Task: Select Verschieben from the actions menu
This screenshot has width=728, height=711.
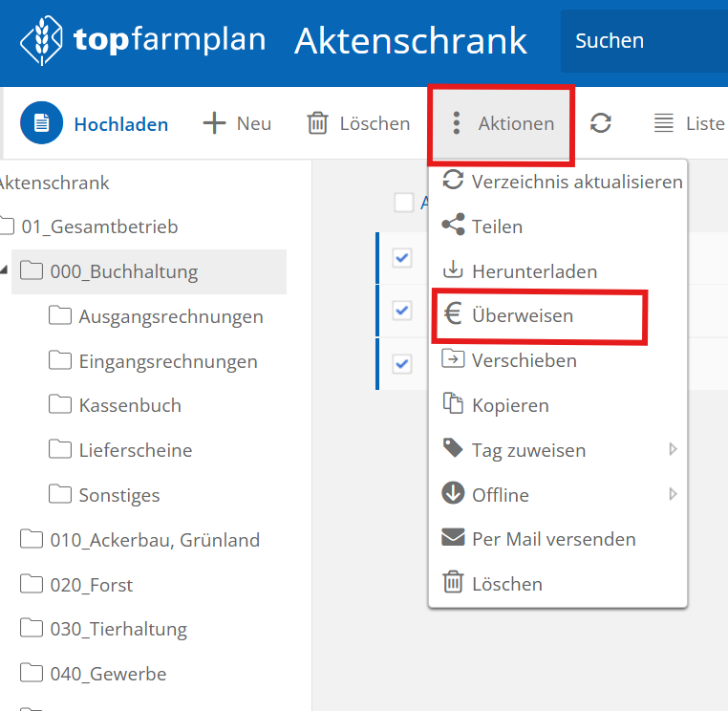Action: 524,360
